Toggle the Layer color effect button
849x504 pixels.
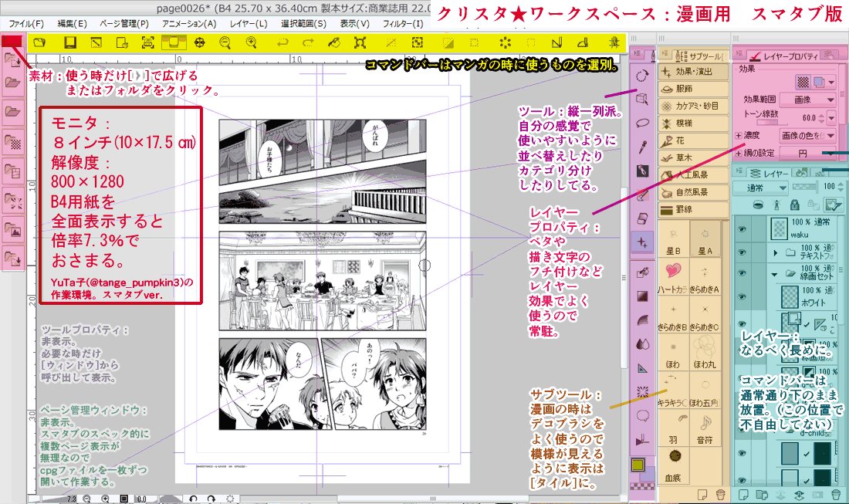coord(819,82)
